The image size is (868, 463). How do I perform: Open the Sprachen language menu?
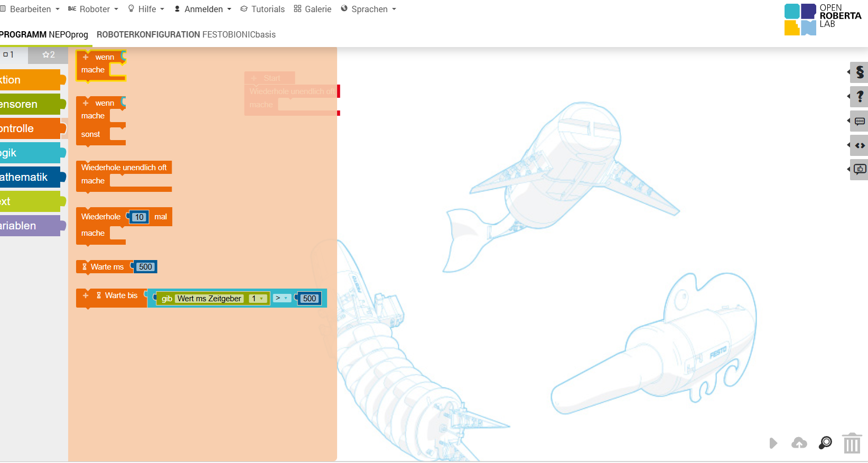tap(369, 9)
